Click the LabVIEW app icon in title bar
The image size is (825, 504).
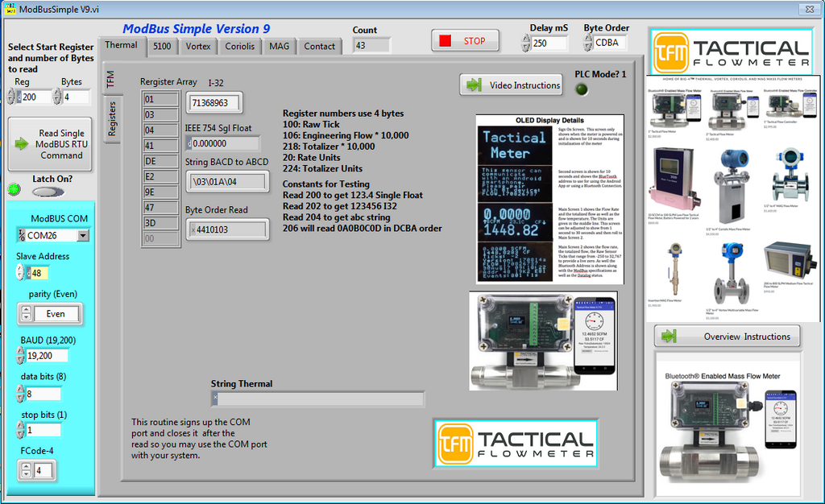pyautogui.click(x=9, y=9)
